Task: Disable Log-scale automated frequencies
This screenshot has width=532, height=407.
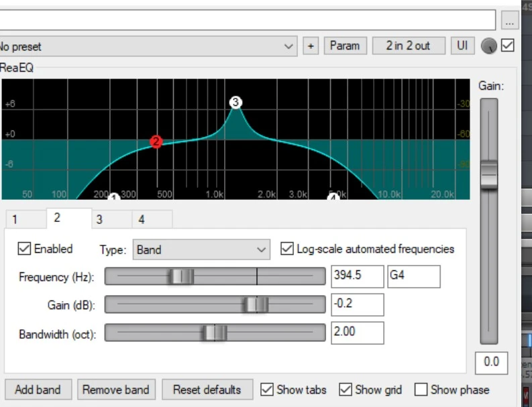Action: point(287,249)
